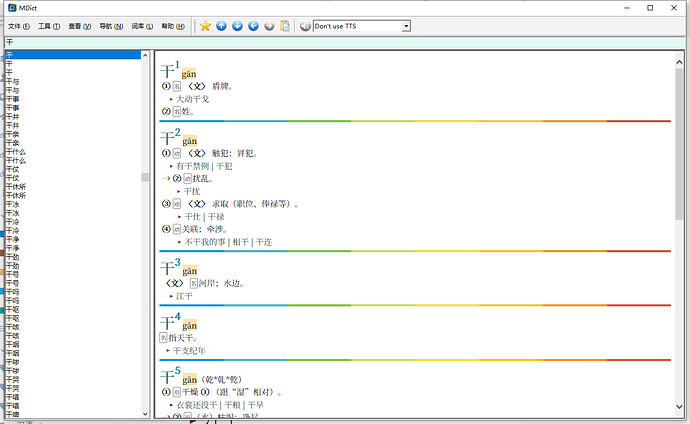This screenshot has height=424, width=690.
Task: Open the 帮助 (H) menu
Action: [173, 26]
